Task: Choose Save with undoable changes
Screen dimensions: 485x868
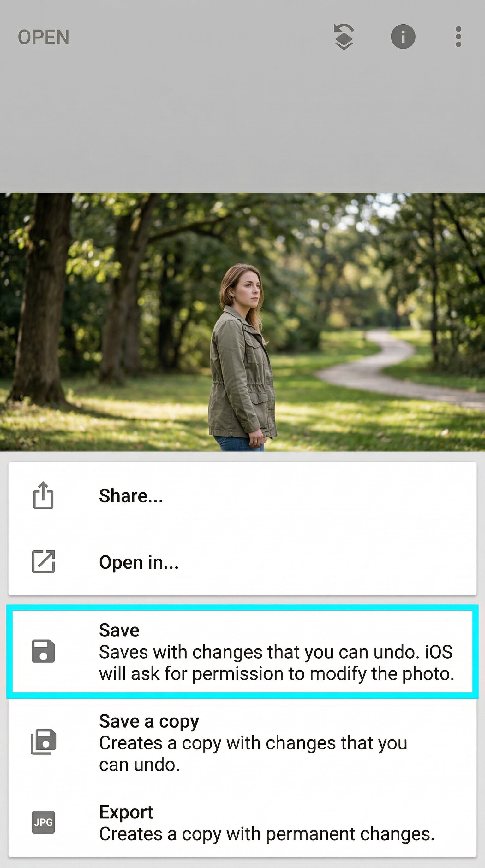Action: pyautogui.click(x=242, y=651)
